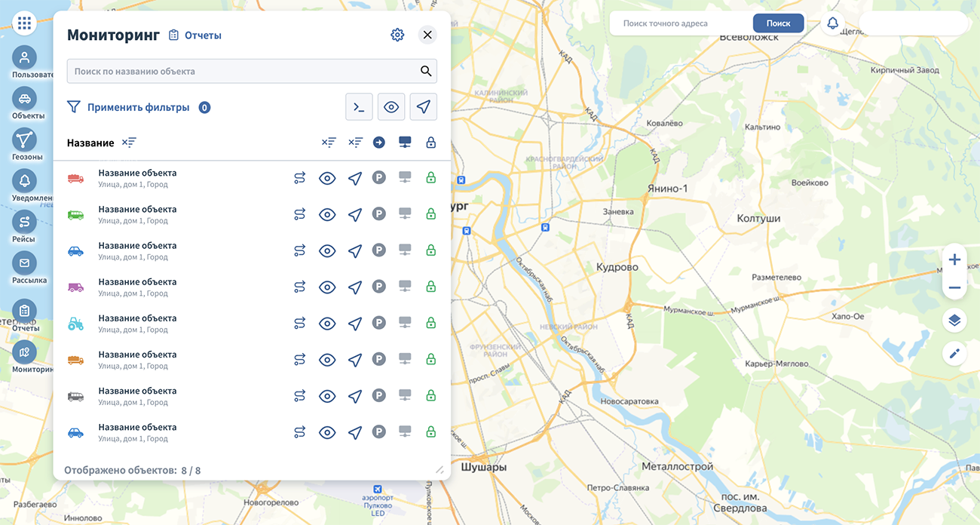
Task: Activate the map pencil edit tool
Action: (x=954, y=353)
